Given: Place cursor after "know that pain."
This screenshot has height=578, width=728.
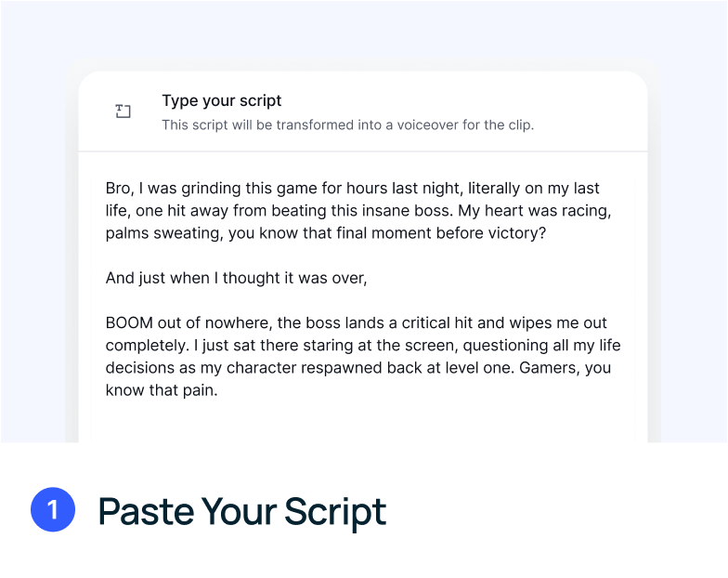Looking at the screenshot, I should click(x=218, y=390).
